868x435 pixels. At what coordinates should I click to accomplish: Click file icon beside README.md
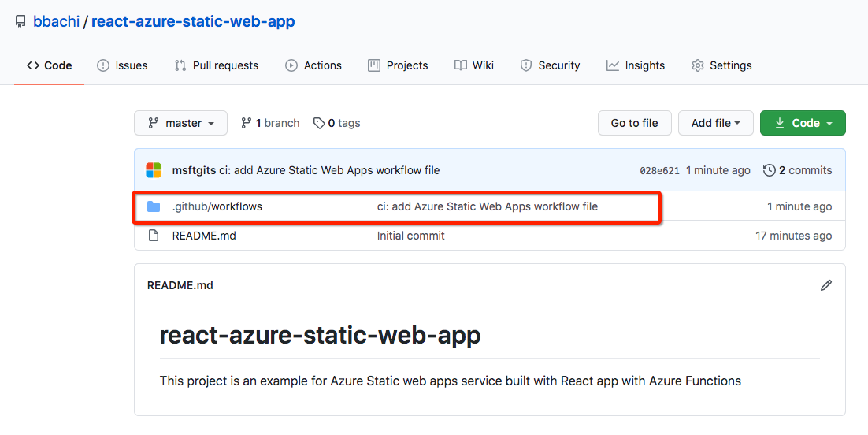click(x=154, y=236)
